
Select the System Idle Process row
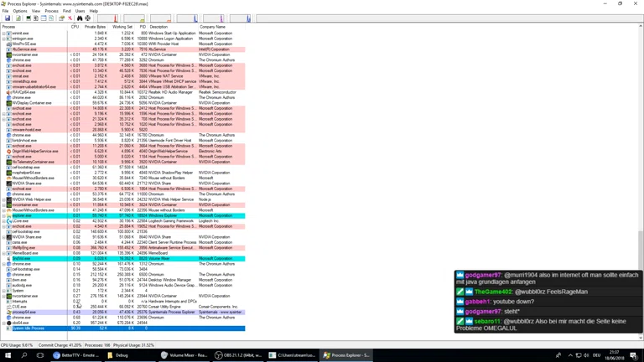point(29,328)
